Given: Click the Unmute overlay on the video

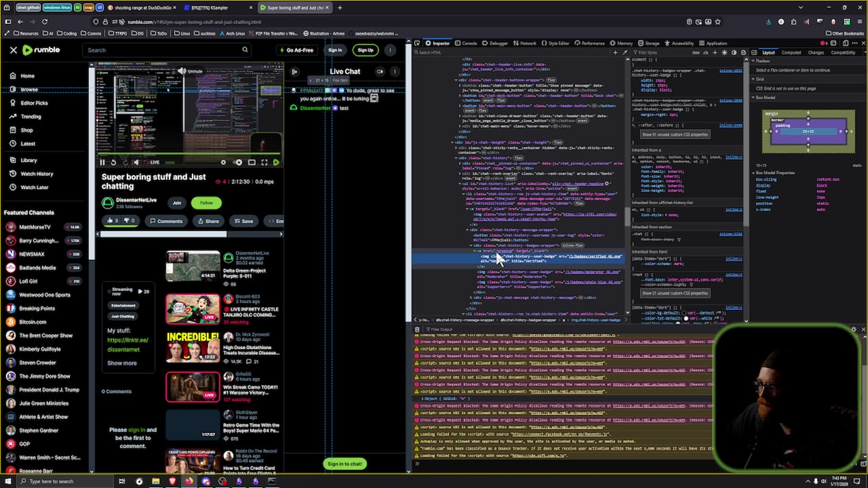Looking at the screenshot, I should pos(190,71).
